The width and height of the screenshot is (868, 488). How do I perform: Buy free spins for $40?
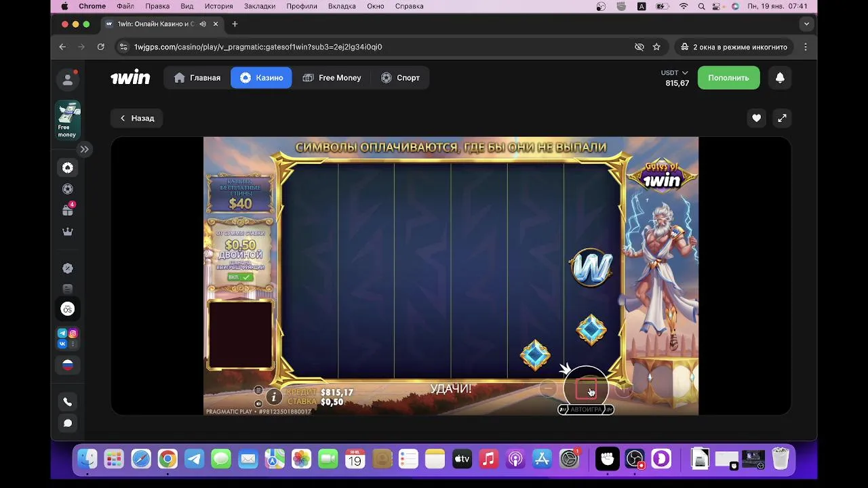click(240, 194)
